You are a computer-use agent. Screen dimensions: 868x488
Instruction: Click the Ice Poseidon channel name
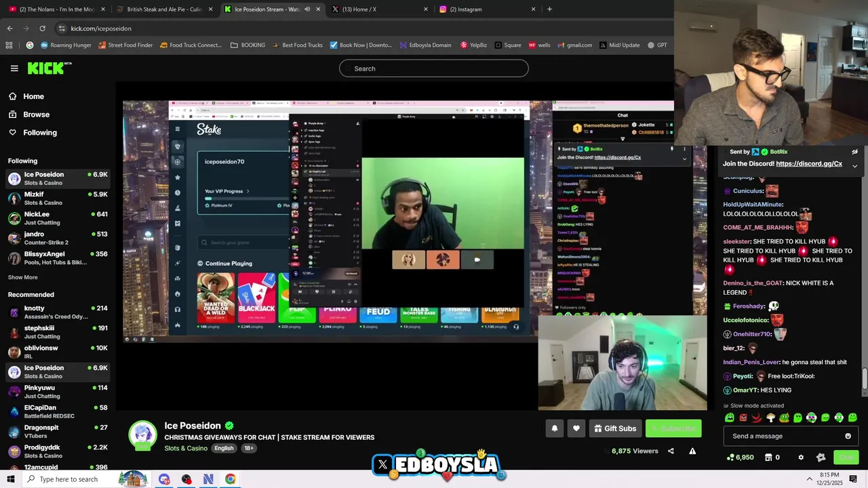coord(193,426)
